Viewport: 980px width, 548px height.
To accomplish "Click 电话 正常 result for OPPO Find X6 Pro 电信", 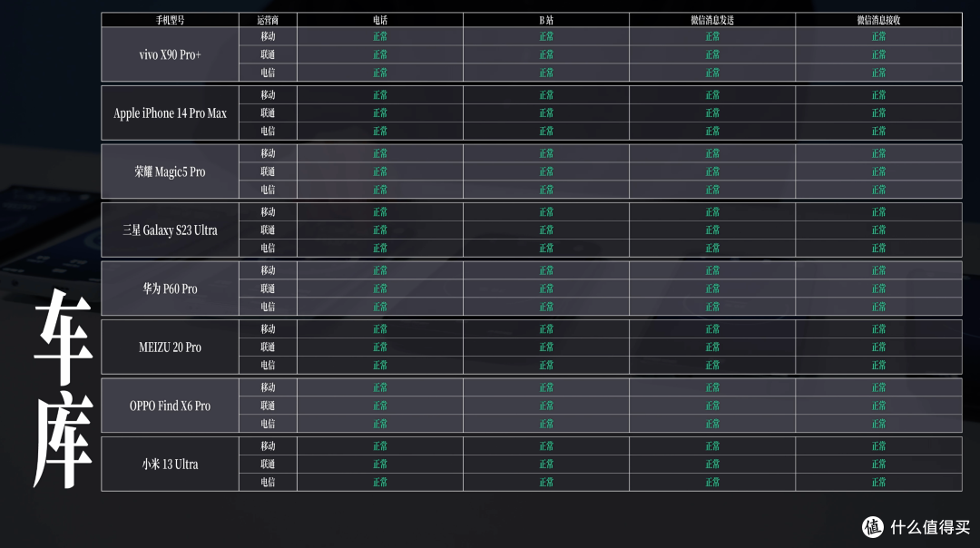I will (380, 424).
